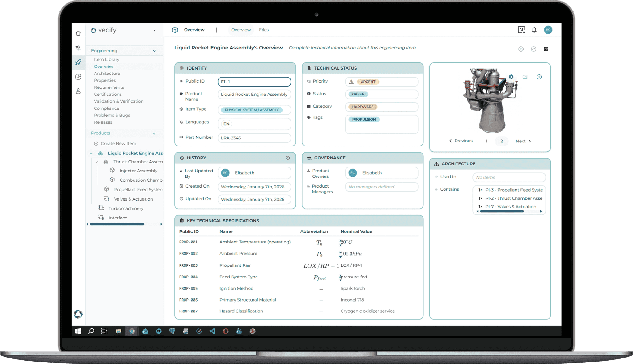Open model image in external view

click(525, 77)
